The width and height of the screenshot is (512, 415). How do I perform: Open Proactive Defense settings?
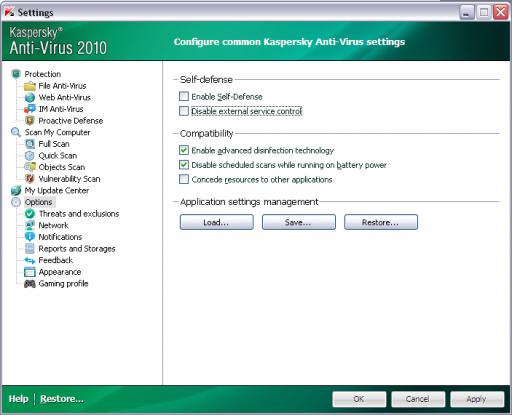coord(71,121)
